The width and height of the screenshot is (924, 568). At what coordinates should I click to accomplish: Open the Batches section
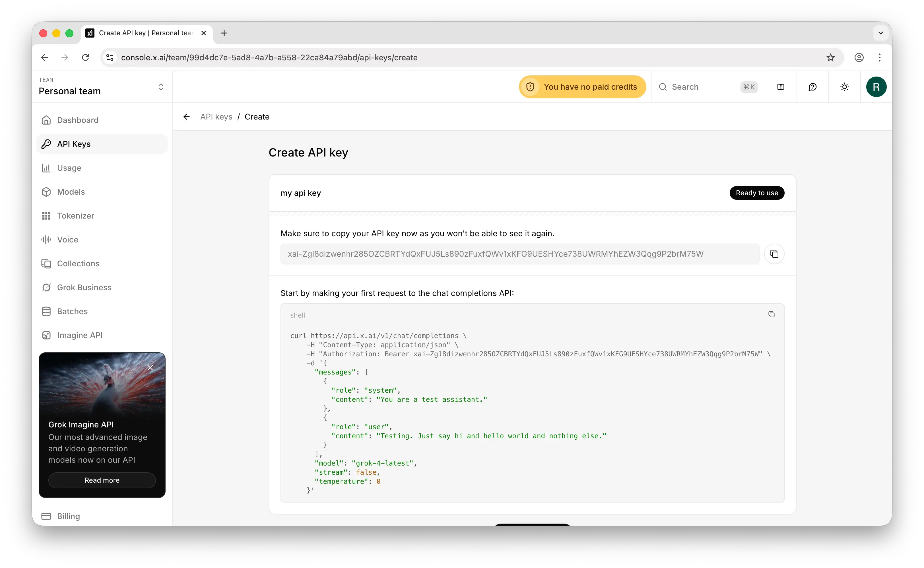tap(72, 311)
